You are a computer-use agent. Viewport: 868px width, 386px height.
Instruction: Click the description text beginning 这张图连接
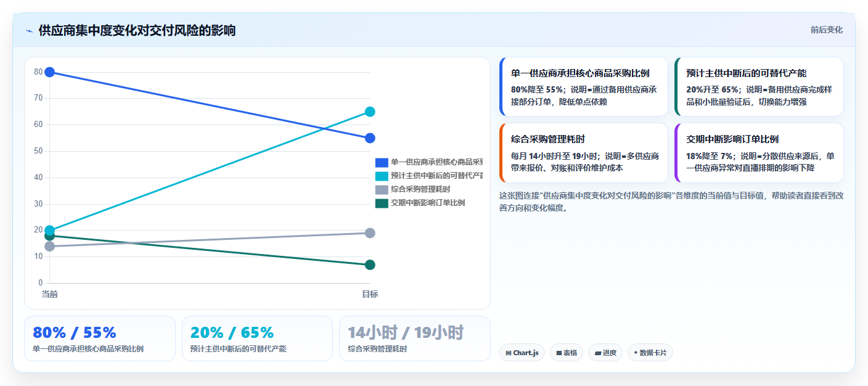[671, 202]
